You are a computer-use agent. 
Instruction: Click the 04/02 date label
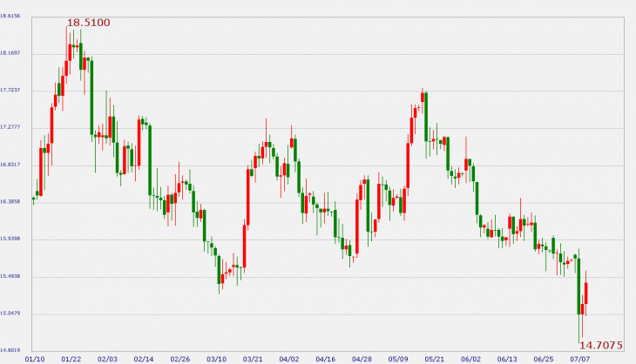point(289,358)
